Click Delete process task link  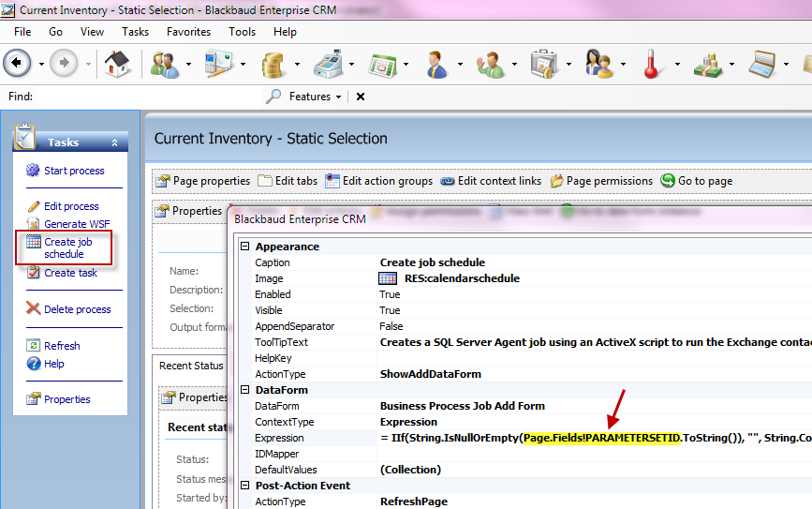[x=77, y=309]
